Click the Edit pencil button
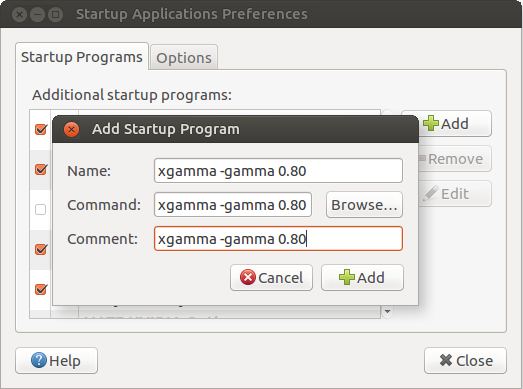 click(455, 193)
